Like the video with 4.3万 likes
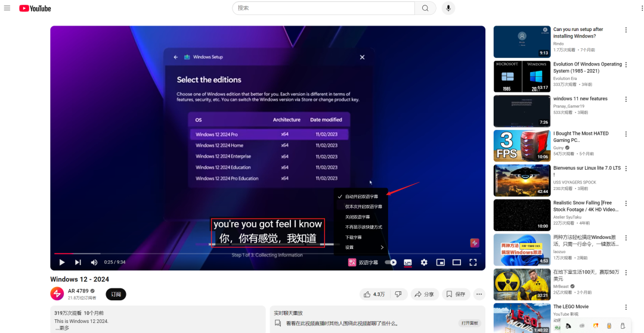This screenshot has height=333, width=644. pyautogui.click(x=374, y=294)
